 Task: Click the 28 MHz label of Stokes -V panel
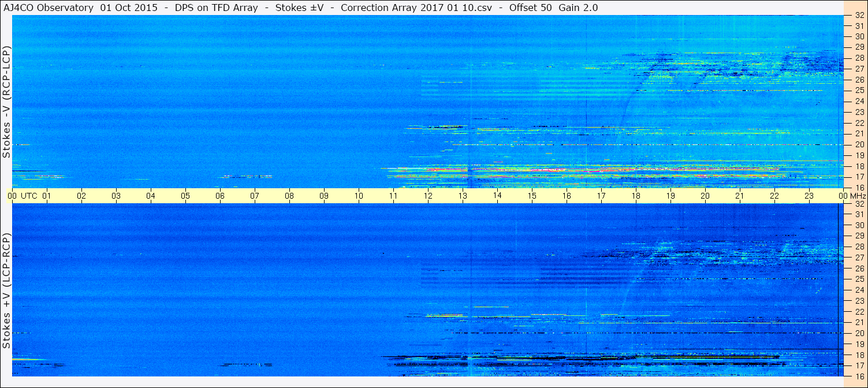coord(859,58)
